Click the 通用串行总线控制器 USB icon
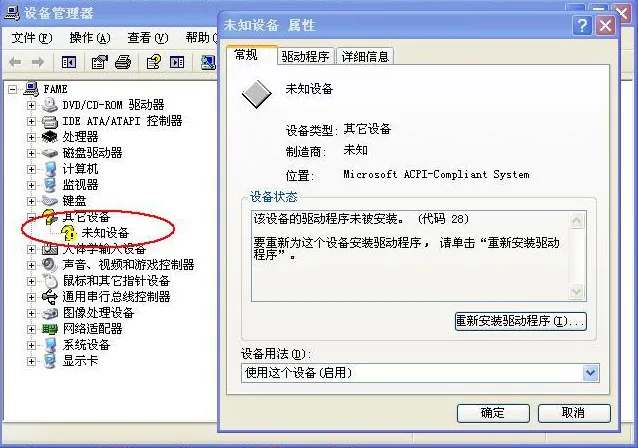The width and height of the screenshot is (638, 448). [x=50, y=297]
